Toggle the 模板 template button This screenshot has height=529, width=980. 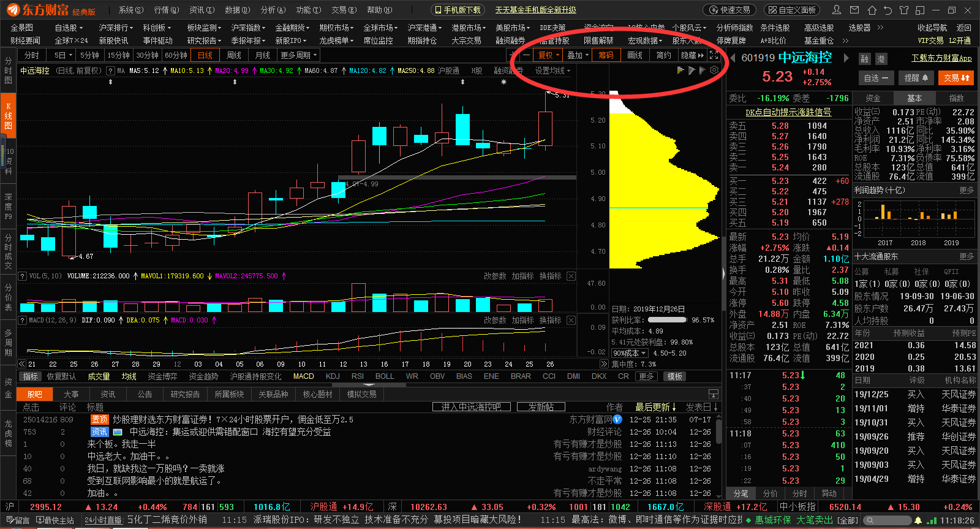pyautogui.click(x=674, y=376)
